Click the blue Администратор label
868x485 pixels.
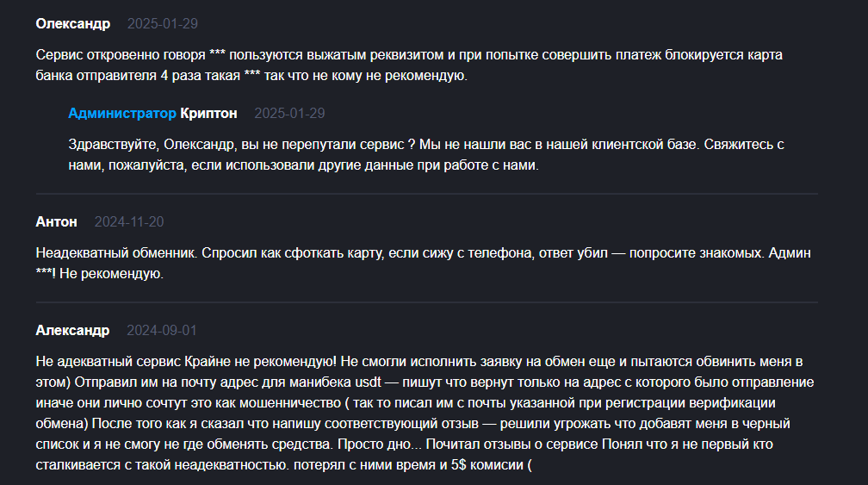click(x=122, y=114)
